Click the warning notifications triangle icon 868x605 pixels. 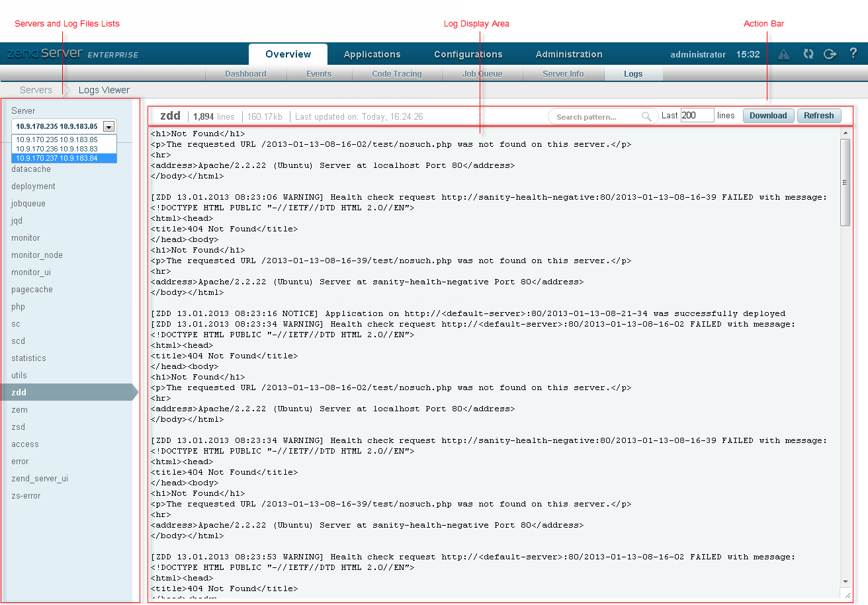(x=784, y=54)
